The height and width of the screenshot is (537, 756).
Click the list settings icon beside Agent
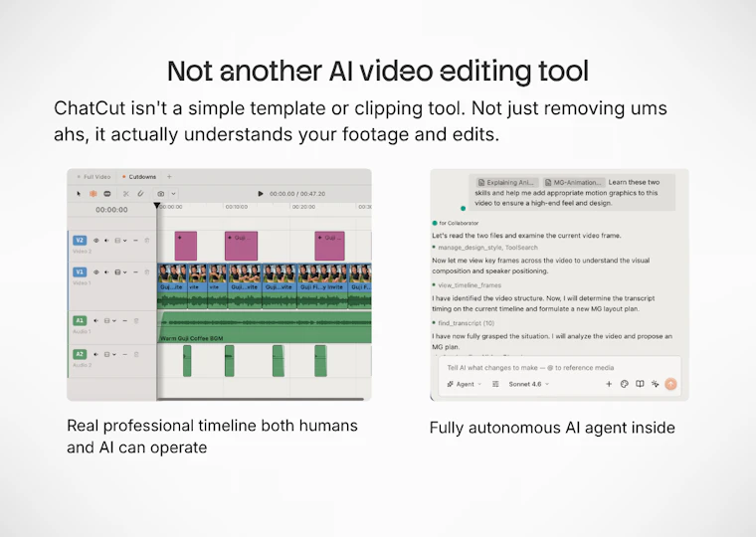coord(495,384)
